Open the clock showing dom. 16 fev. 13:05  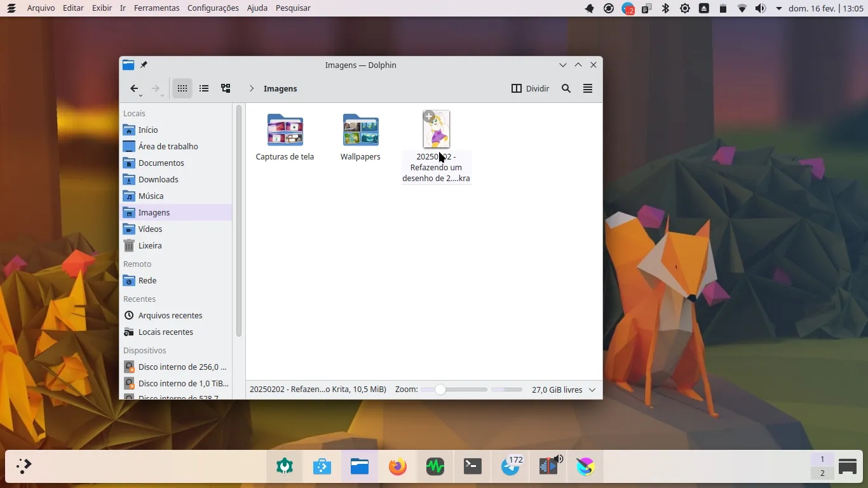[x=826, y=8]
